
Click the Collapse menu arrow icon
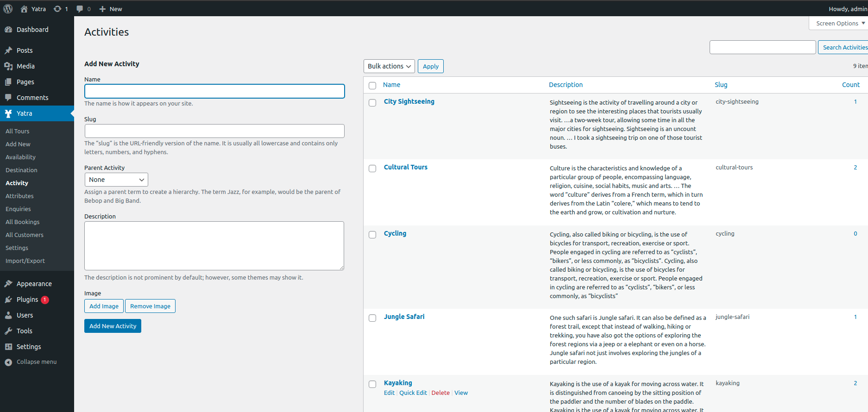coord(8,362)
